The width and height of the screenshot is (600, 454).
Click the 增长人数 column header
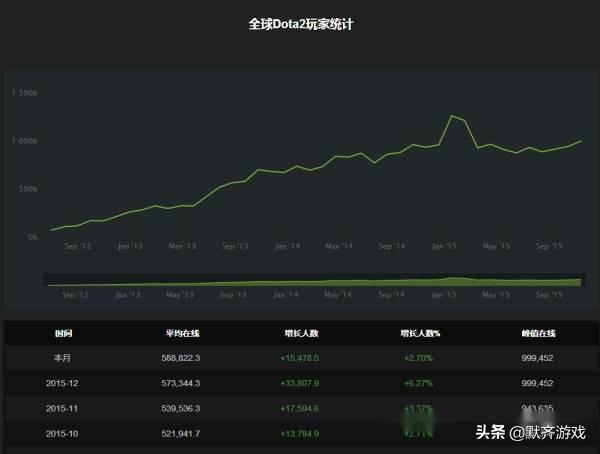pos(302,333)
